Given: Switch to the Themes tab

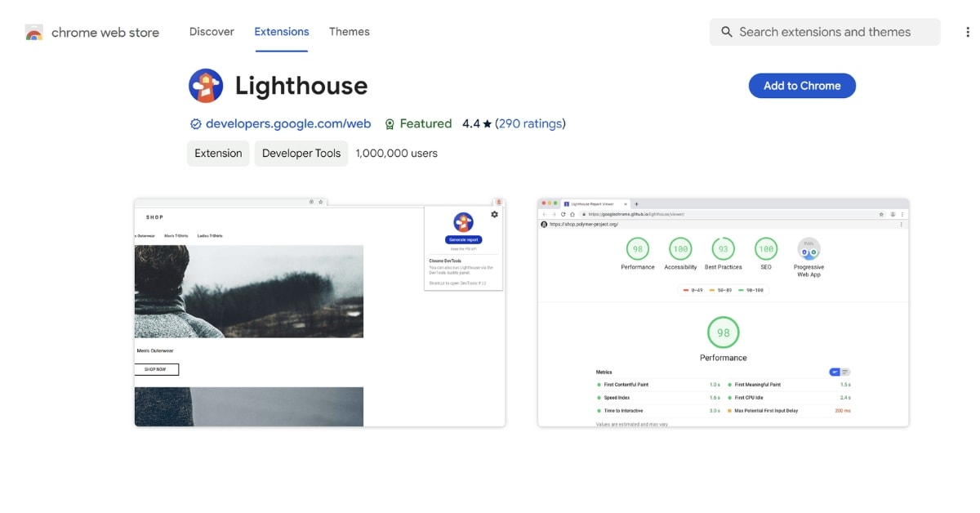Looking at the screenshot, I should pos(350,32).
